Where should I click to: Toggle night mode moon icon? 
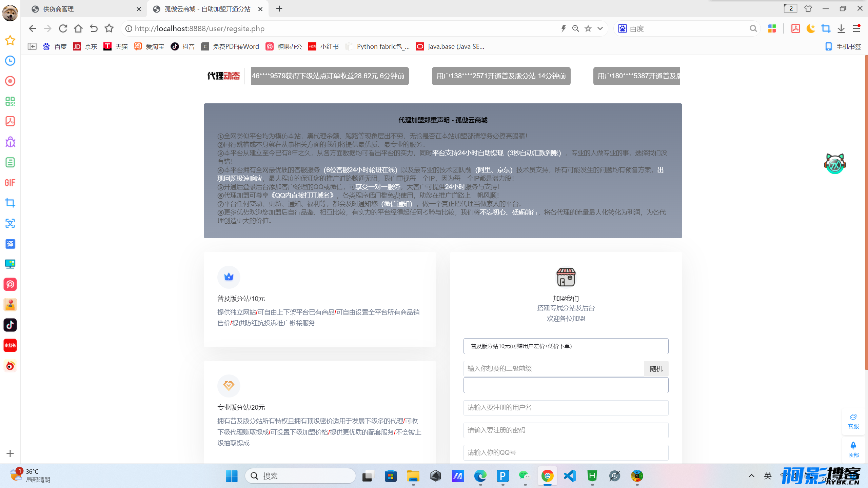pos(811,28)
